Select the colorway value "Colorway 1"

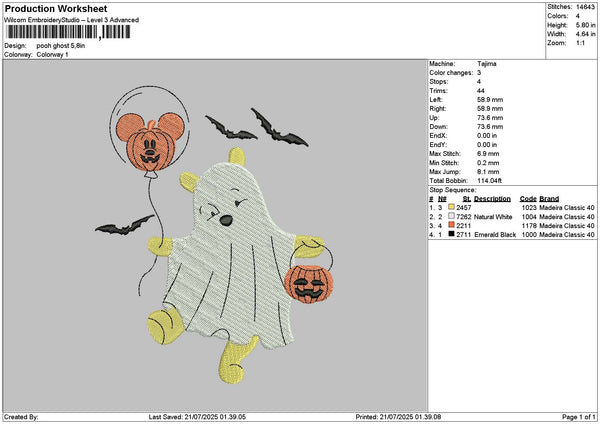[52, 55]
